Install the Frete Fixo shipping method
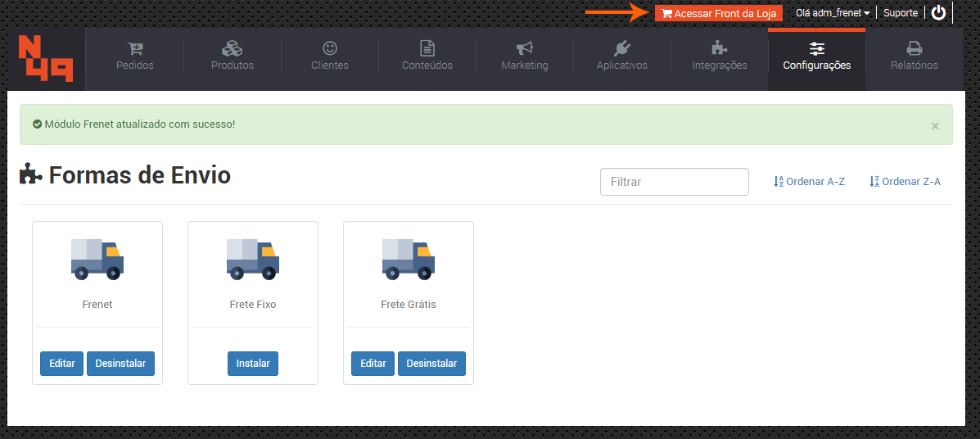Image resolution: width=980 pixels, height=439 pixels. [x=253, y=364]
